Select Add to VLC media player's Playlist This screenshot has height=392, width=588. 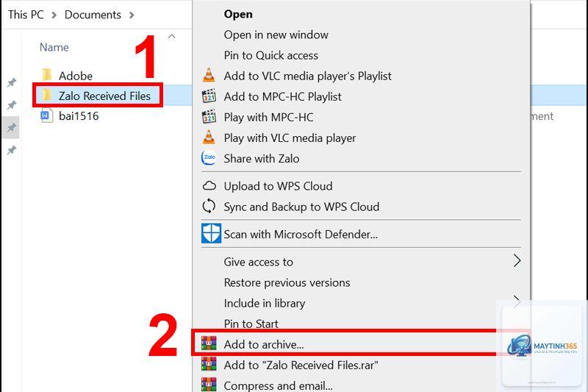[307, 76]
